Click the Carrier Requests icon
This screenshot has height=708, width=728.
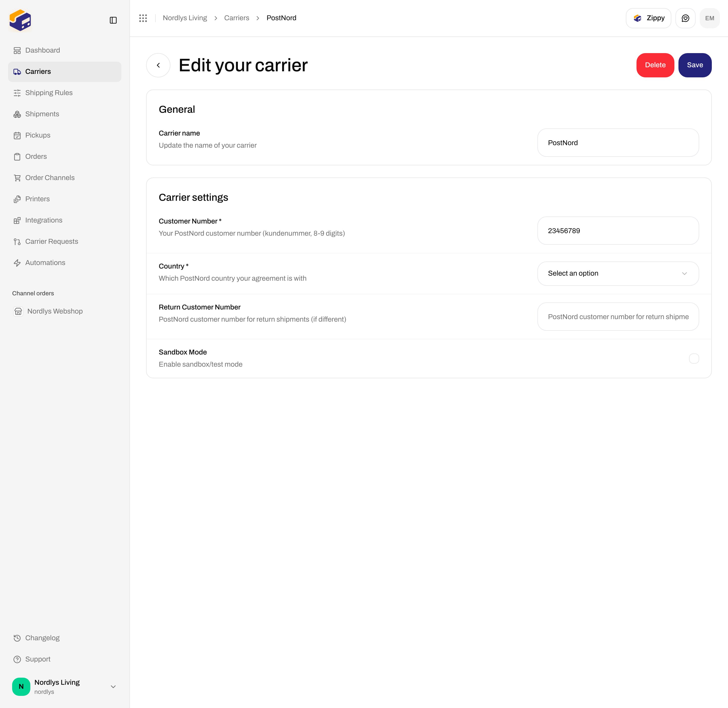tap(17, 242)
